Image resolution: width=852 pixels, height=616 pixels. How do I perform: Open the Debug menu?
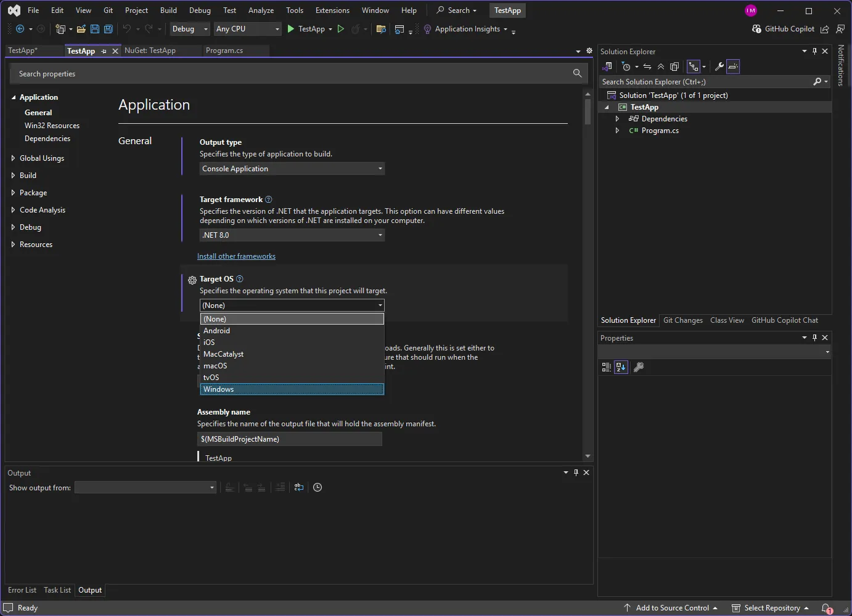(x=200, y=10)
